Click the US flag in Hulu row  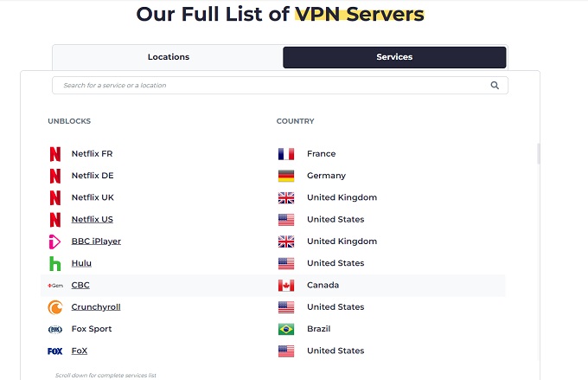(286, 263)
